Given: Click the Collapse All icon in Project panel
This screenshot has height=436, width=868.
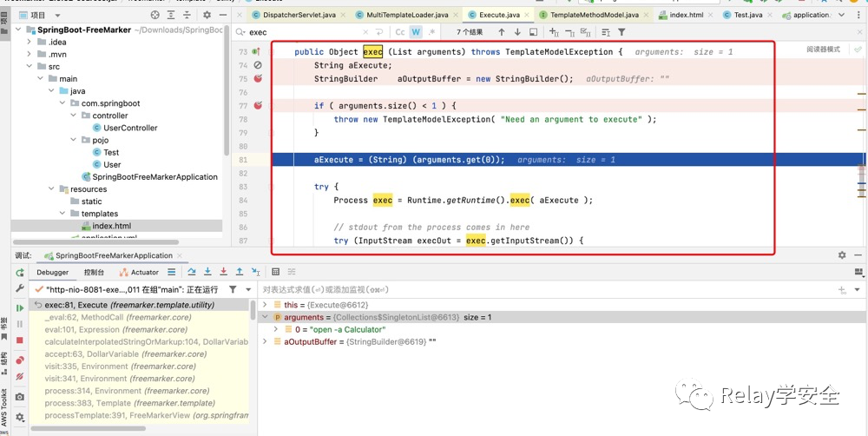Looking at the screenshot, I should coord(187,15).
